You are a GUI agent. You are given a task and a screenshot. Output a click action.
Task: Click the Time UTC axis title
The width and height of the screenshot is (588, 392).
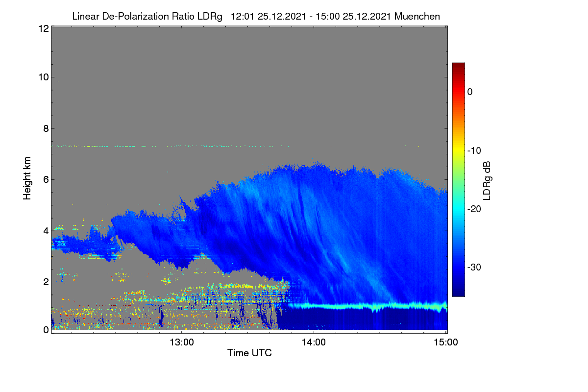pyautogui.click(x=249, y=353)
